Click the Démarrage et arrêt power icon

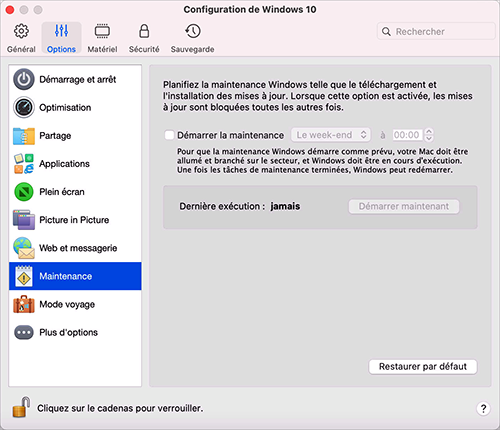coord(24,79)
